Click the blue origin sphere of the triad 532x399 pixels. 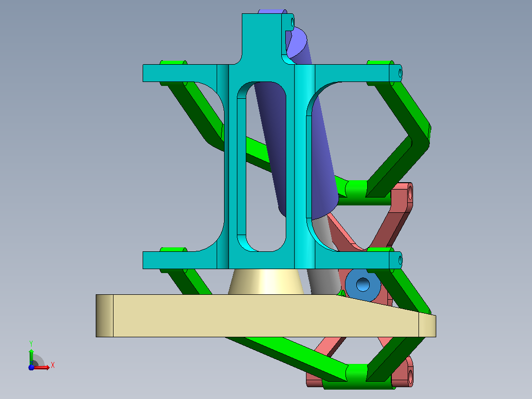coord(31,367)
